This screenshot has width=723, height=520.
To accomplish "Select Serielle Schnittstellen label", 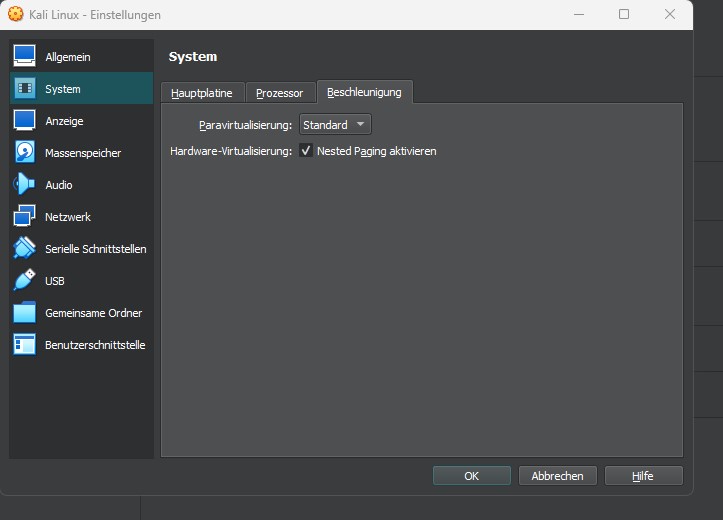I will coord(96,249).
